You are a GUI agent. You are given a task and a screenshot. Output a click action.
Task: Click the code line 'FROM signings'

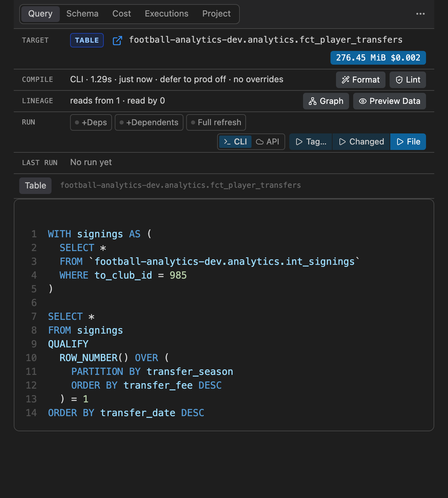pyautogui.click(x=86, y=330)
